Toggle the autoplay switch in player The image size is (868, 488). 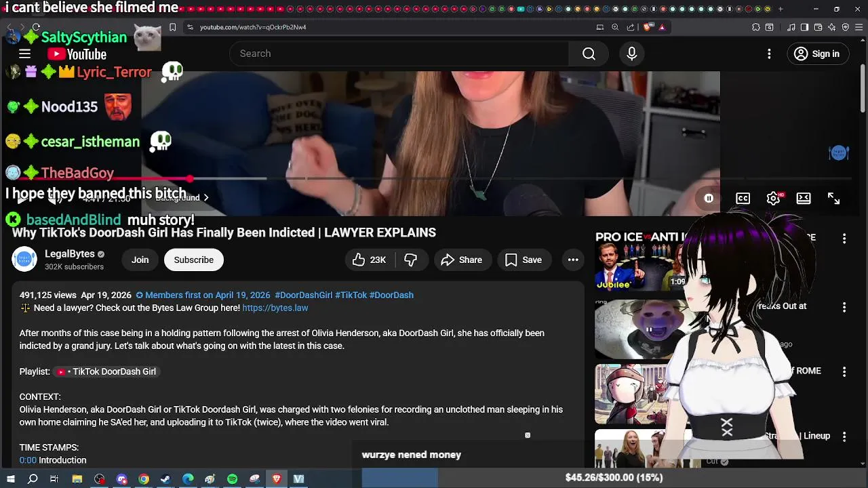click(709, 199)
